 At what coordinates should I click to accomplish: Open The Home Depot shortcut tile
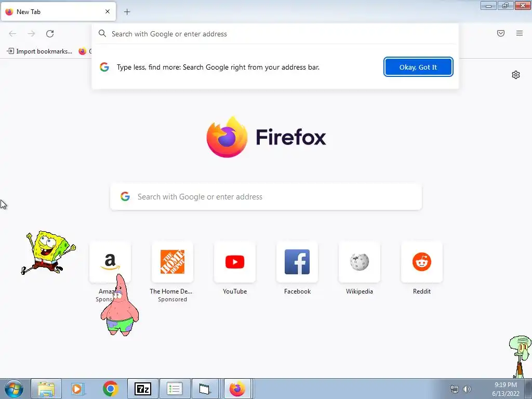point(172,262)
